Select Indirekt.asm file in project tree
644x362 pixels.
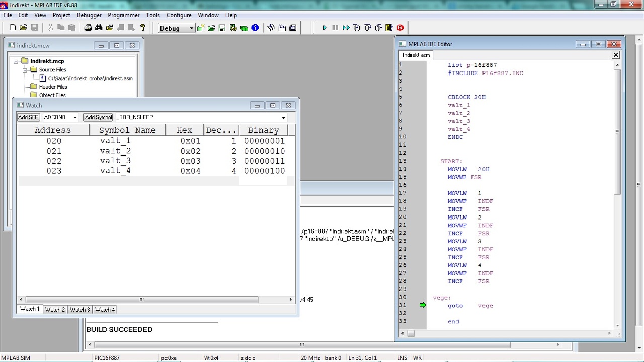tap(90, 78)
